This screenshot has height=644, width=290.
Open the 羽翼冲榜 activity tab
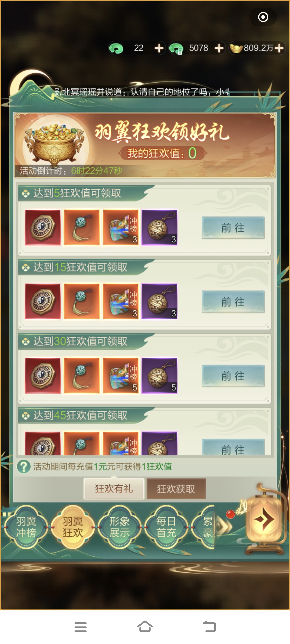tap(26, 527)
